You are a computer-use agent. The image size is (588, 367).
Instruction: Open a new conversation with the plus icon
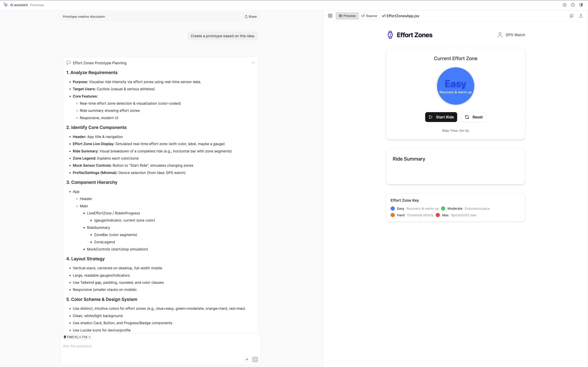[565, 5]
